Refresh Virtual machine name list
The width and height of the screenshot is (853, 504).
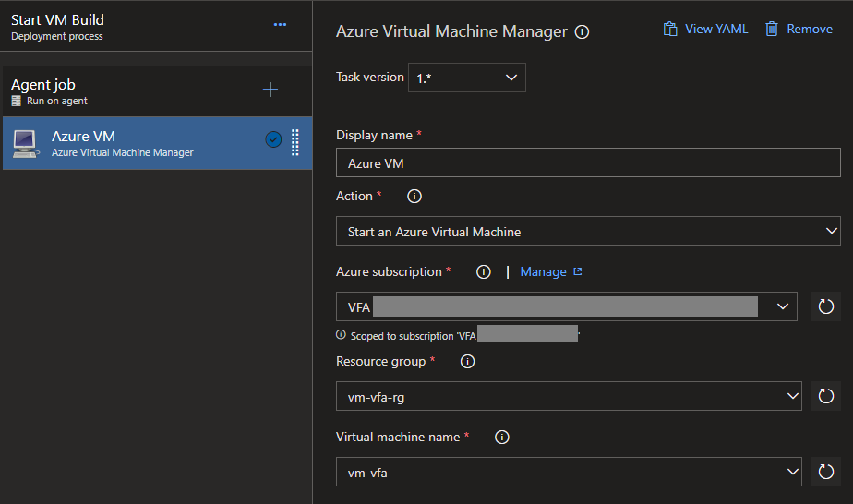(826, 472)
